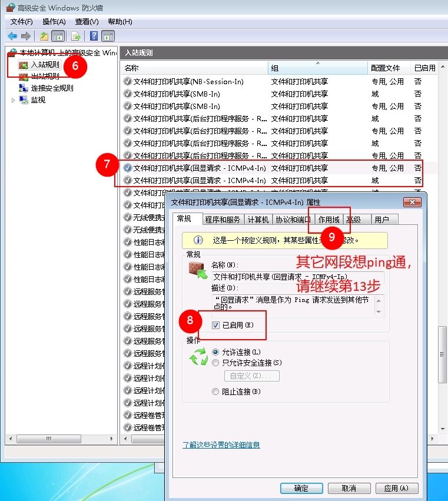Switch to the 作用域 tab
The image size is (448, 501).
329,220
